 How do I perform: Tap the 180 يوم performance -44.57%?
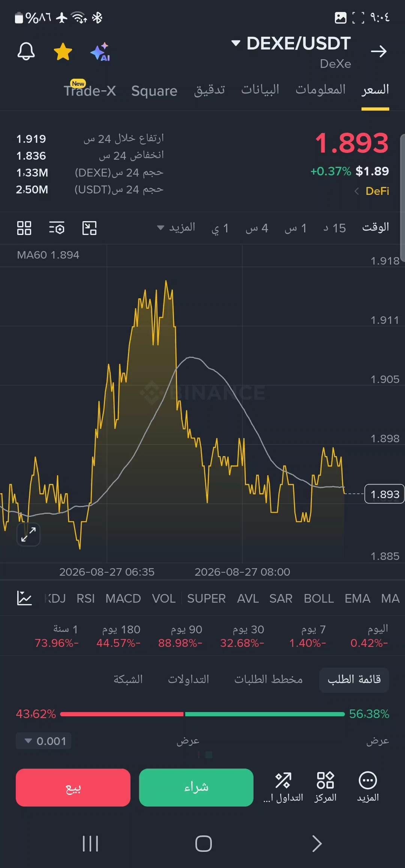coord(118,636)
